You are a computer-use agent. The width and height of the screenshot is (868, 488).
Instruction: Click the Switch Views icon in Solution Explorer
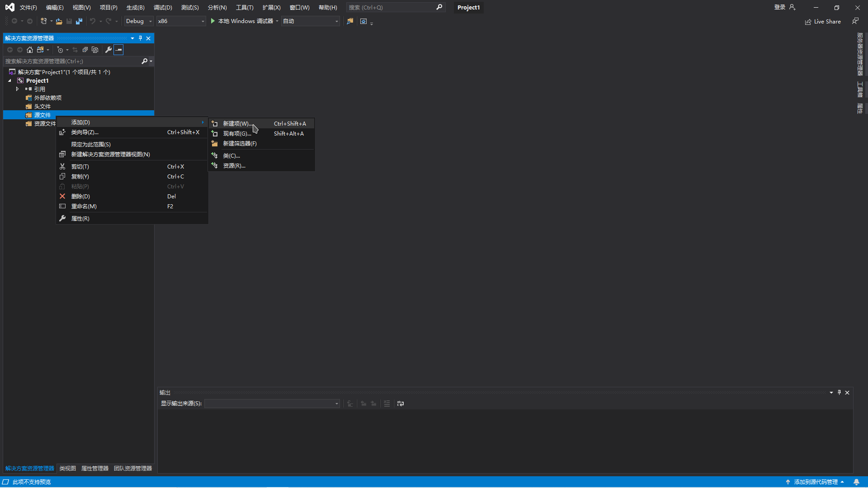pyautogui.click(x=40, y=50)
